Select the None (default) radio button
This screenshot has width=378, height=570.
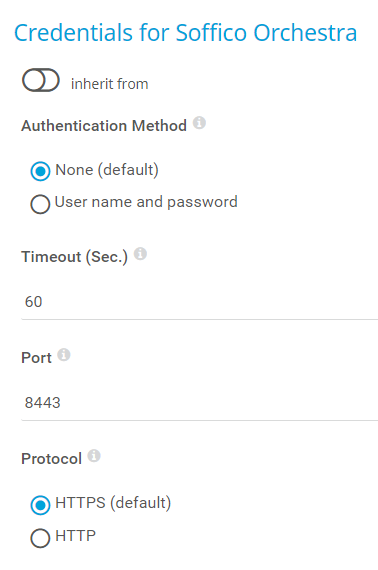[x=40, y=171]
